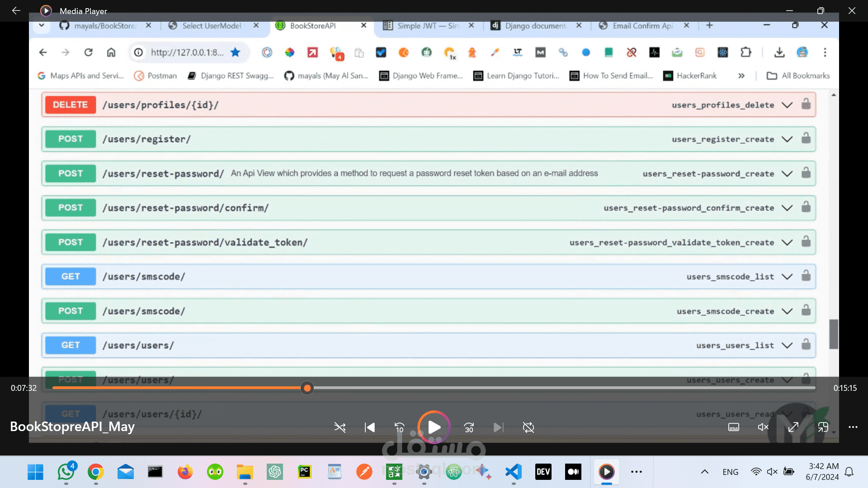Toggle shuffle mode off
868x488 pixels.
point(340,427)
